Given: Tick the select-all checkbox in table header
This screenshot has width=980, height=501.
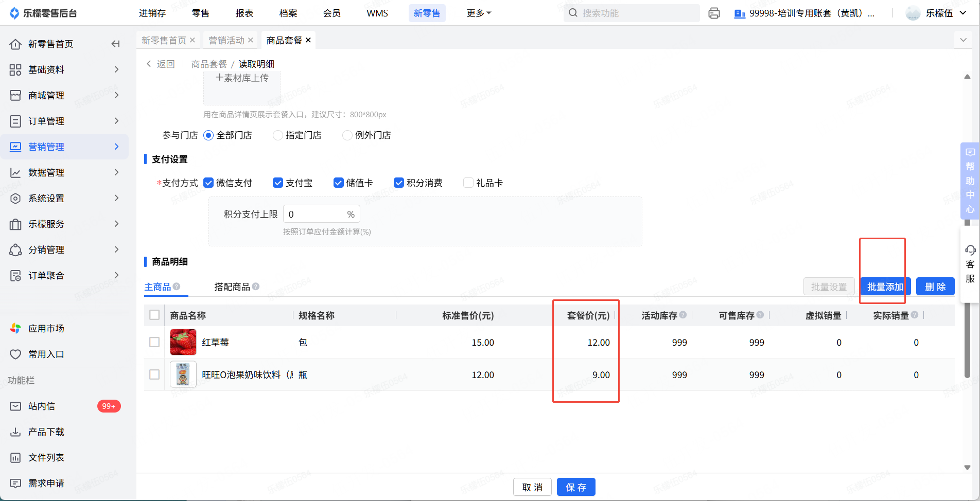Looking at the screenshot, I should [x=154, y=315].
